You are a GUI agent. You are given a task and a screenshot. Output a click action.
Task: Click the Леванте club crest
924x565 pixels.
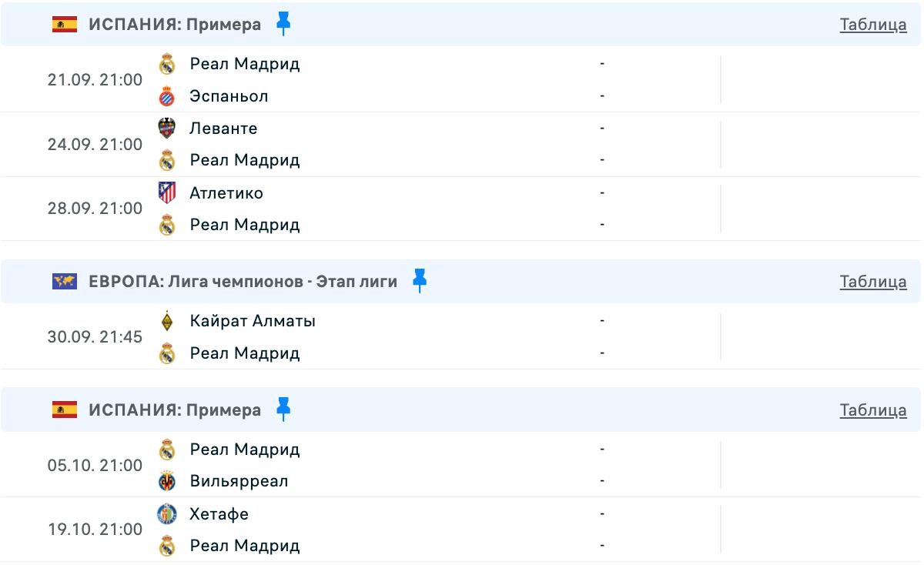click(167, 129)
